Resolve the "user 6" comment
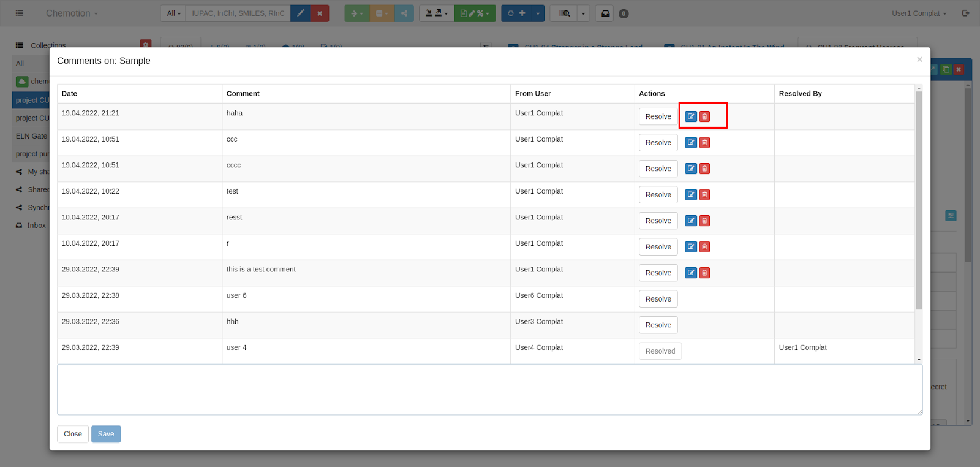Viewport: 980px width, 467px height. click(658, 299)
